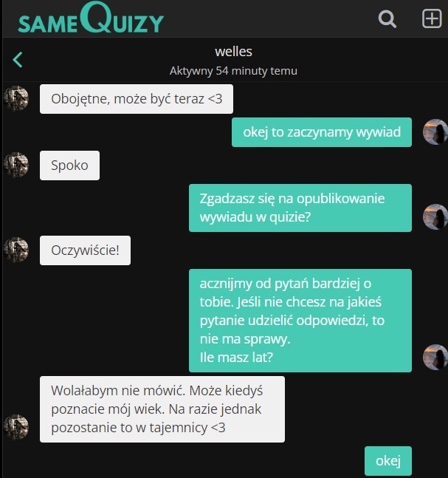Click welles avatar beside "Wolałabym nie mówić" message
Viewport: 448px width, 478px height.
coord(16,427)
